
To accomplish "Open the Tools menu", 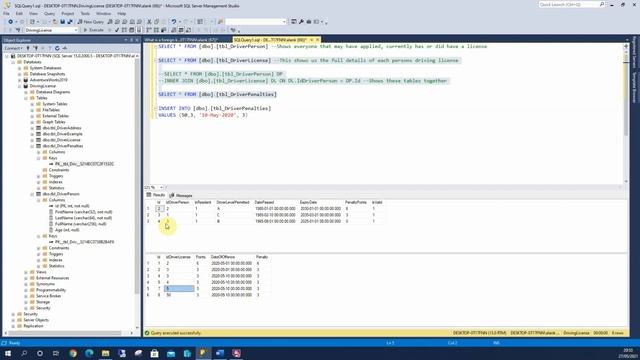I will pyautogui.click(x=85, y=13).
